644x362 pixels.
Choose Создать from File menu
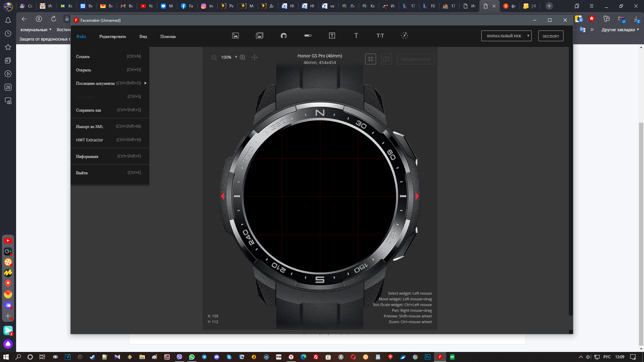coord(110,56)
